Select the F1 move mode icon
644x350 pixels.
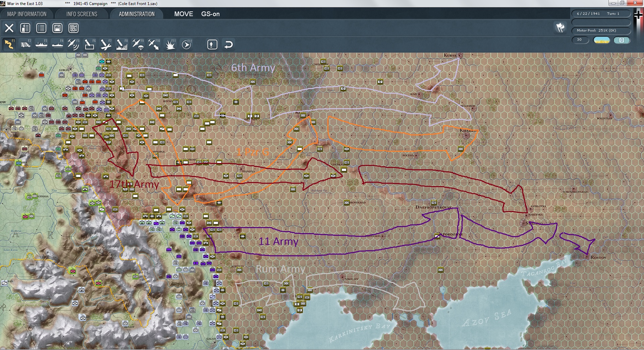[9, 44]
